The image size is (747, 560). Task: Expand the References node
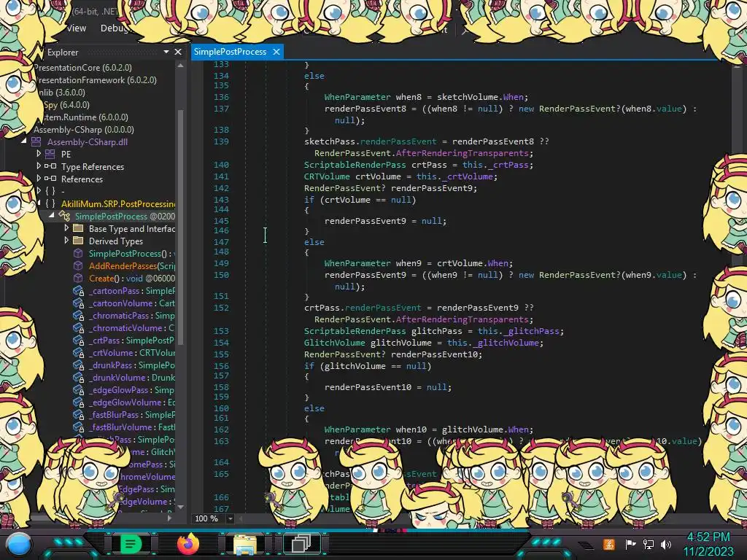tap(39, 179)
